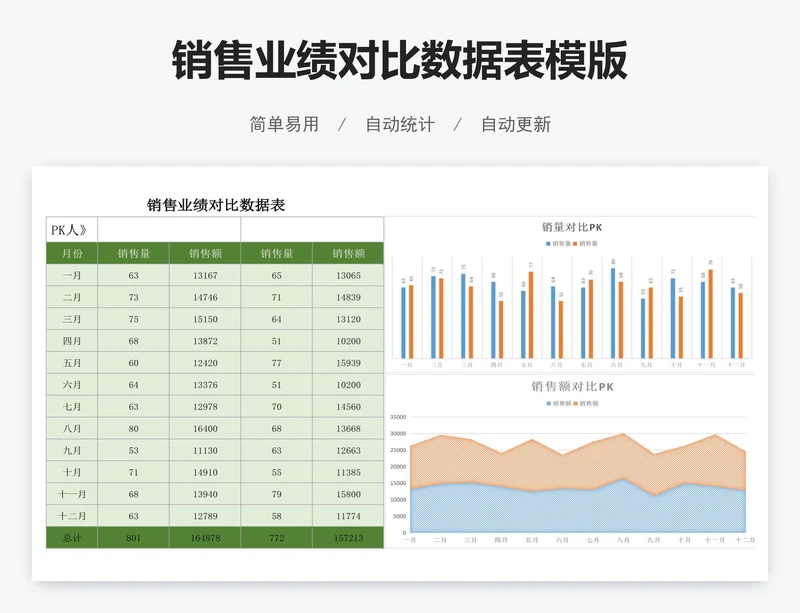Click cell value 14839 in the 二月 row
800x613 pixels.
[348, 298]
